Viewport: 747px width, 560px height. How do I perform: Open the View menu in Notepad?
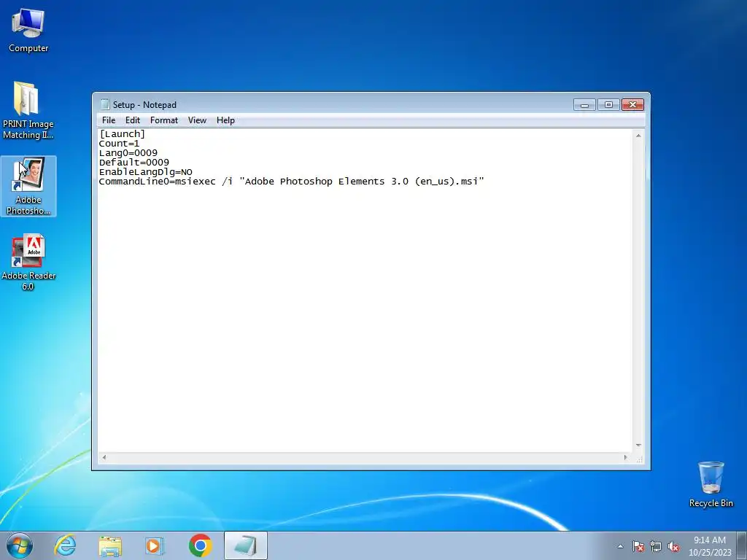point(197,120)
